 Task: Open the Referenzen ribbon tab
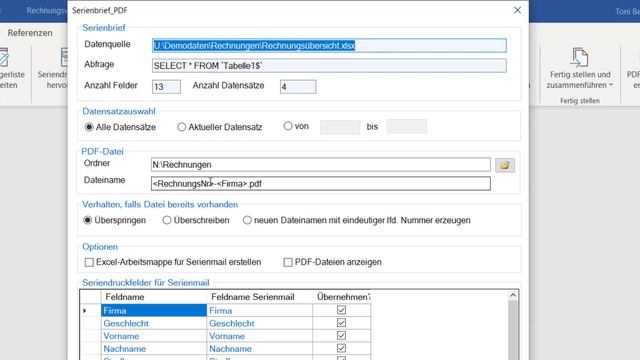coord(30,33)
